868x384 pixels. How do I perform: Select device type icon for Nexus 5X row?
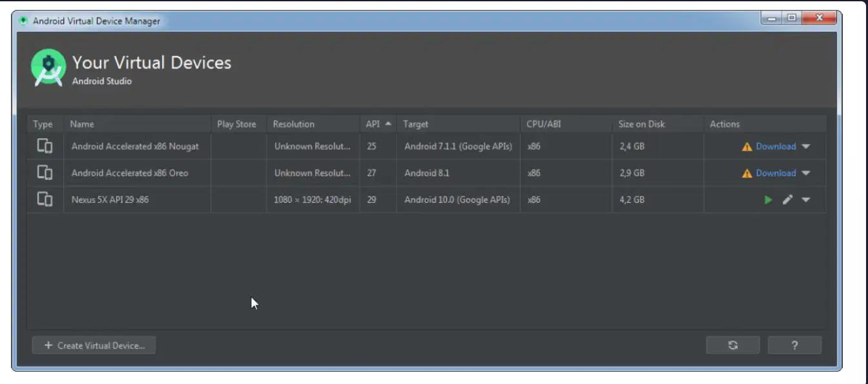pos(45,199)
